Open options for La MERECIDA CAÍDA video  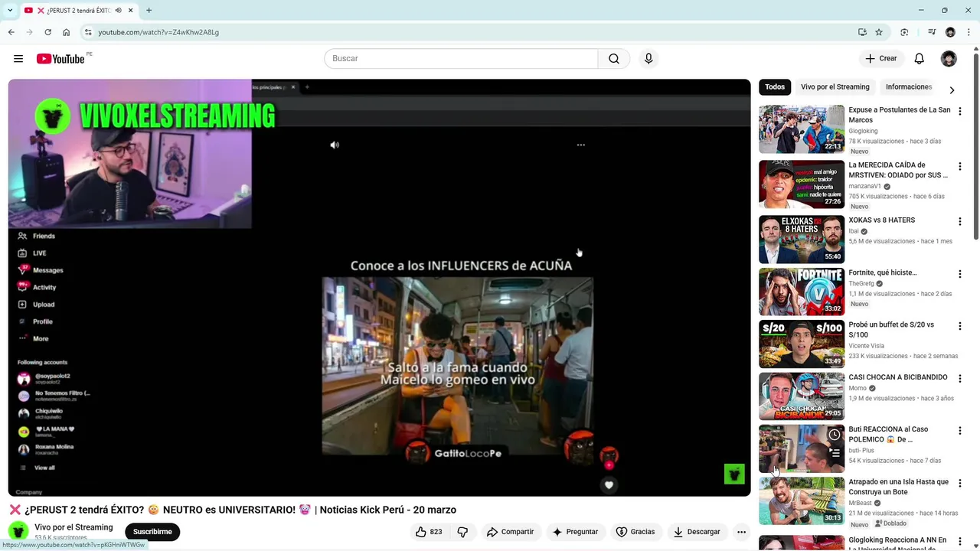[959, 167]
